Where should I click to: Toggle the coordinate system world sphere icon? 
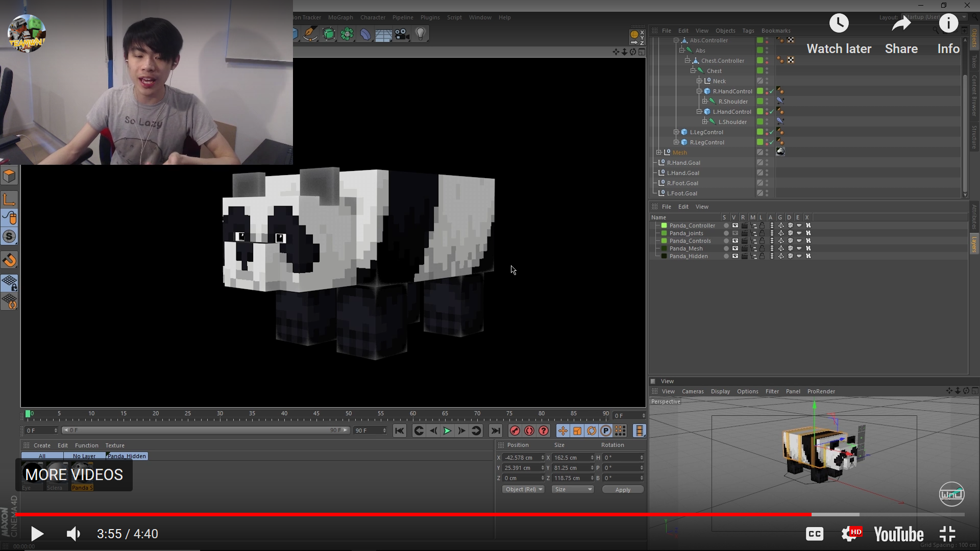coord(634,34)
